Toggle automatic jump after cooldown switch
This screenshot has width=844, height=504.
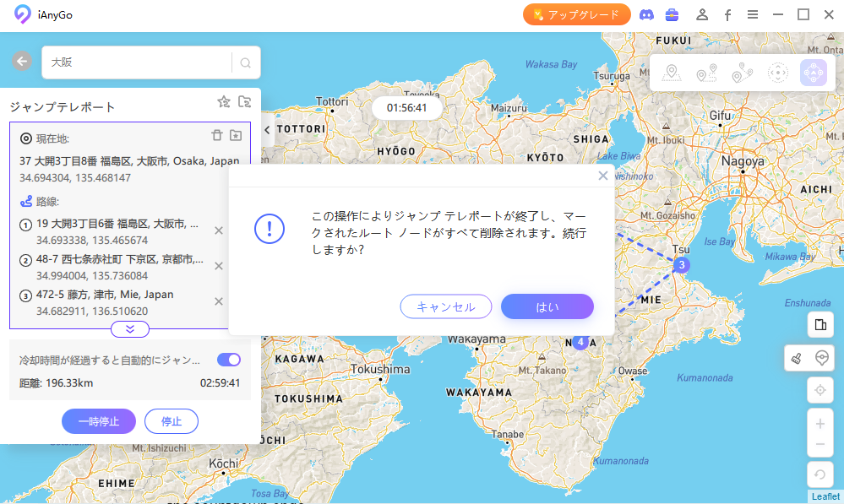[x=229, y=360]
